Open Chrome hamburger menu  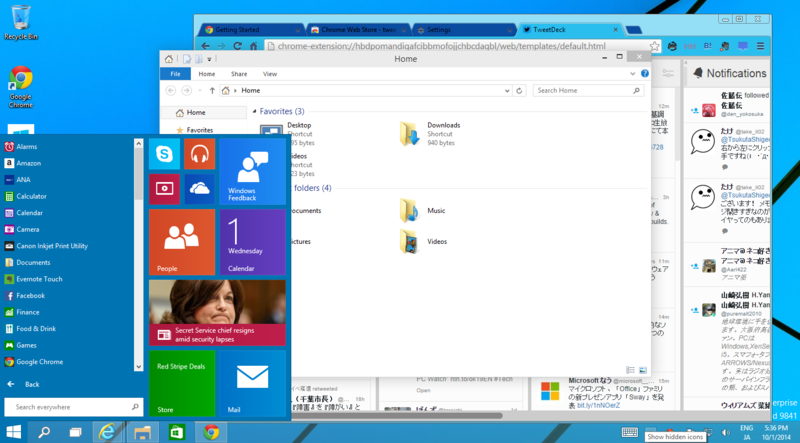(x=760, y=46)
